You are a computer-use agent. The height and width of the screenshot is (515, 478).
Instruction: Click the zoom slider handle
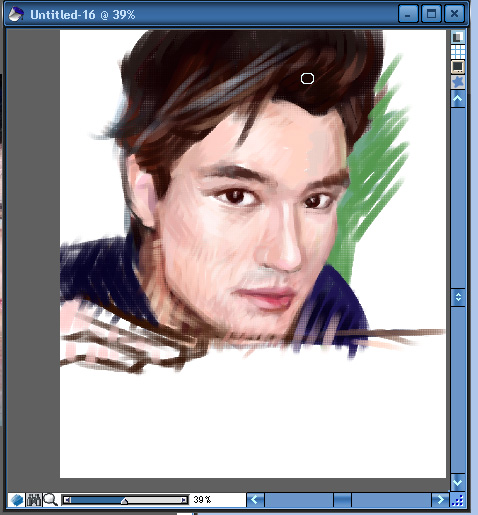click(124, 501)
